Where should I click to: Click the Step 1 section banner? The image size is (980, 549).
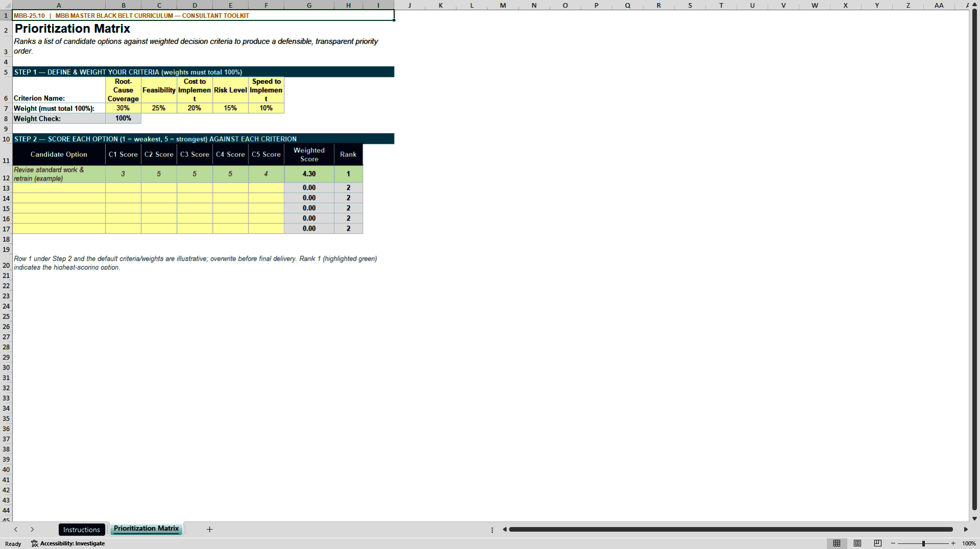(203, 72)
